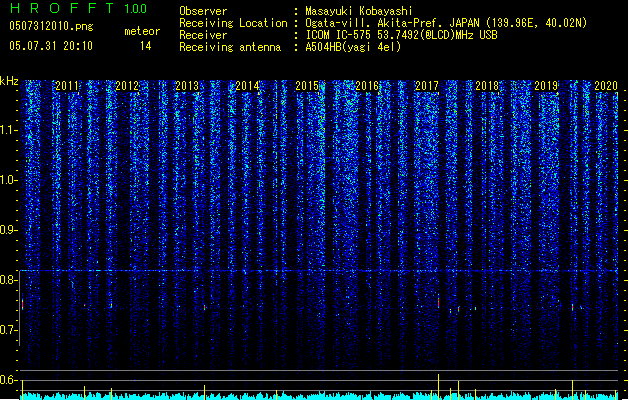629x400 pixels.
Task: Click the 'Receiver' field label
Action: pos(203,35)
